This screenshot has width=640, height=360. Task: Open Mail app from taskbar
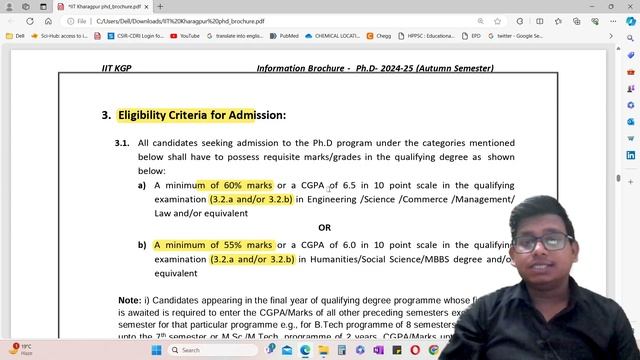(x=287, y=350)
